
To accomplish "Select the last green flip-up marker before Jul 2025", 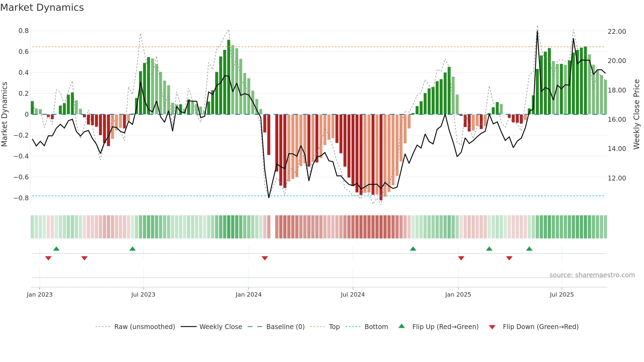I will click(x=529, y=249).
